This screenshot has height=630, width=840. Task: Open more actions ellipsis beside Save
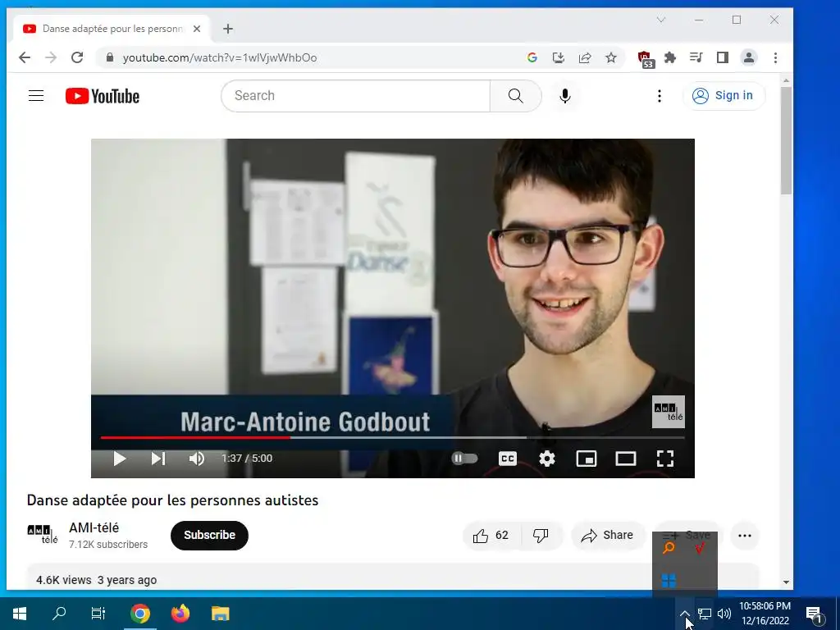point(745,535)
